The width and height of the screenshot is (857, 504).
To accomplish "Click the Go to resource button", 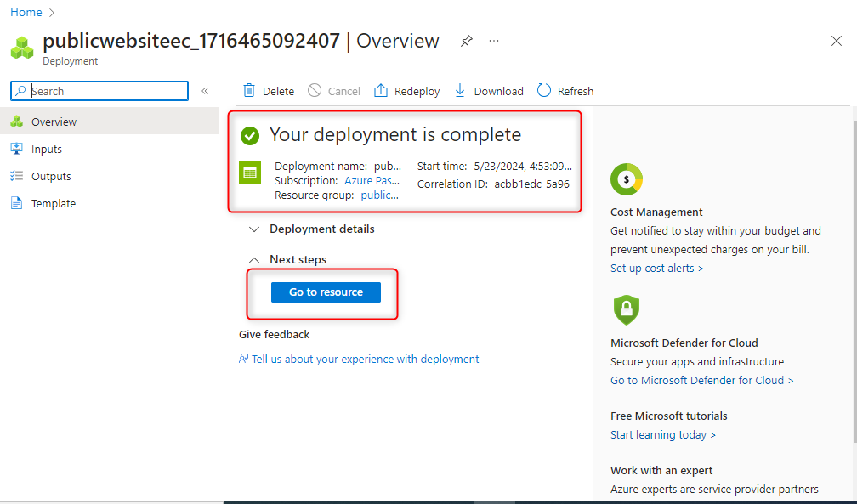I will pyautogui.click(x=326, y=292).
